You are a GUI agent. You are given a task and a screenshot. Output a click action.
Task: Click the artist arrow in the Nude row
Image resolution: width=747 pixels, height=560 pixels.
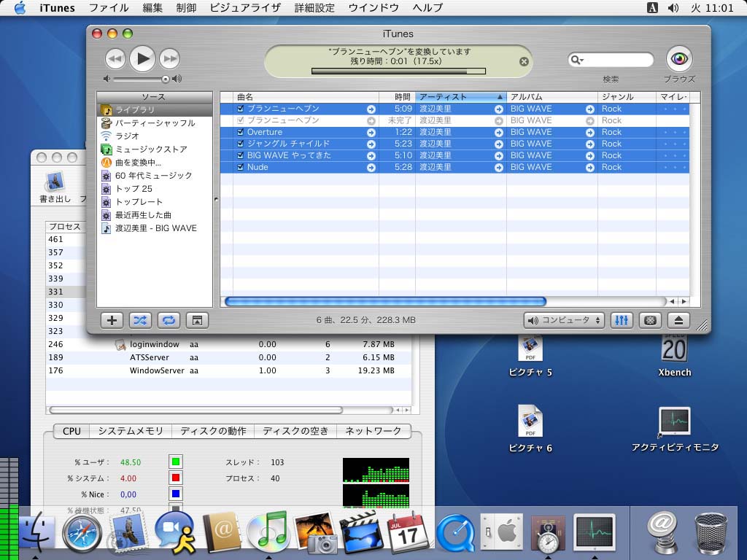coord(499,168)
